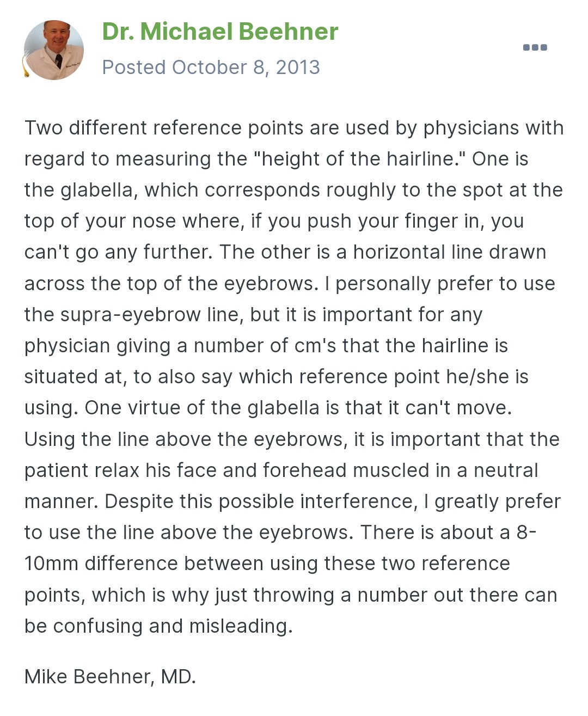This screenshot has height=716, width=588.
Task: Click the line starting "across the top of"
Action: [290, 284]
